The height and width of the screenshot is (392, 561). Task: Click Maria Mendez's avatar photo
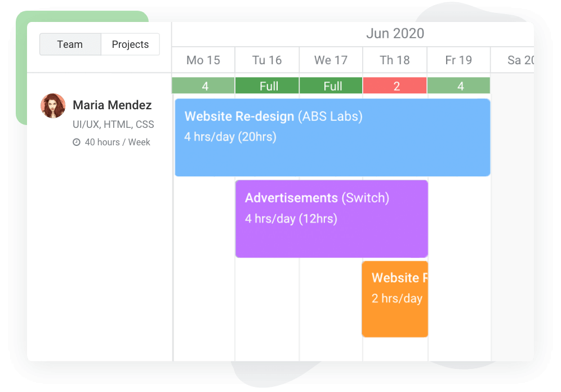[x=53, y=106]
